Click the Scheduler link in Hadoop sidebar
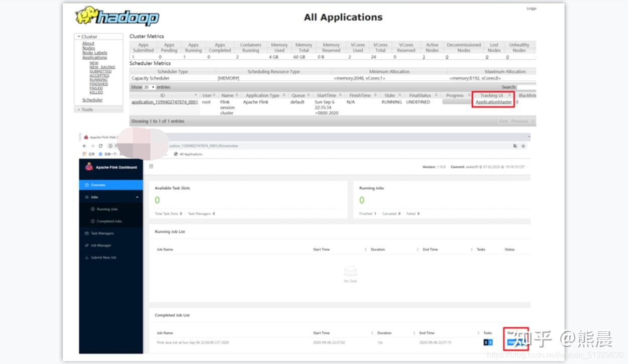This screenshot has height=364, width=628. coord(92,100)
